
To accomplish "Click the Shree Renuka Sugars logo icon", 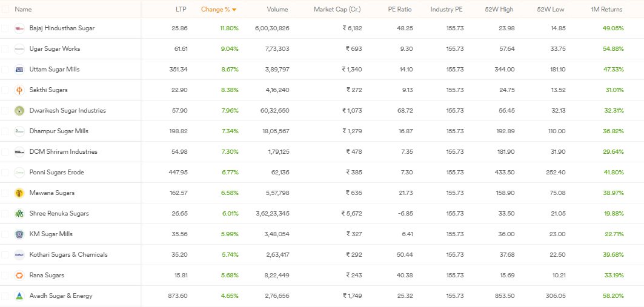I will click(19, 213).
